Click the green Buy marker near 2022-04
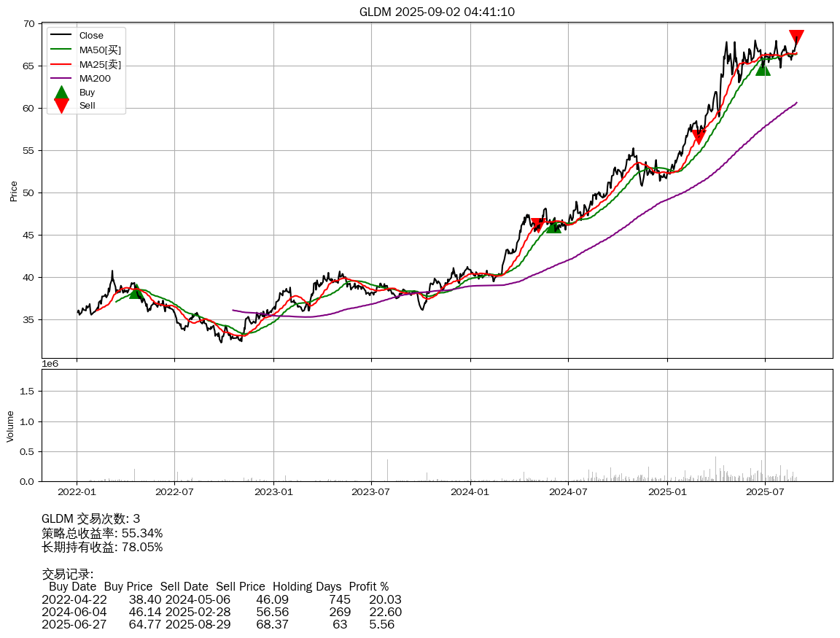840x638 pixels. (136, 292)
